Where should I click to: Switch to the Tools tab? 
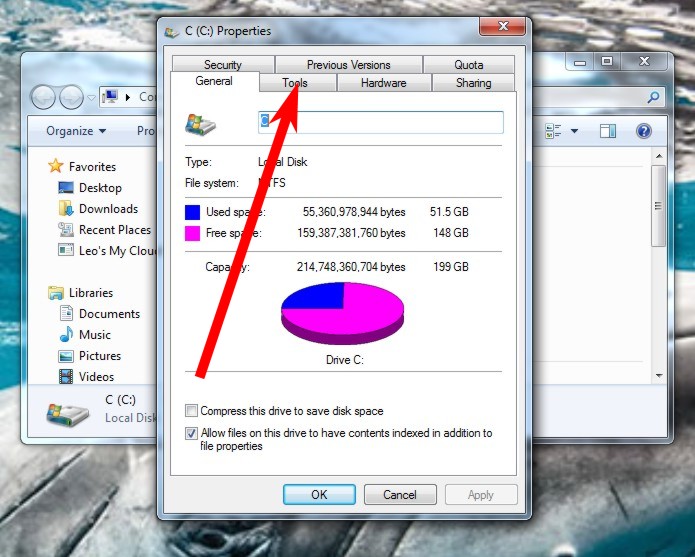point(296,83)
